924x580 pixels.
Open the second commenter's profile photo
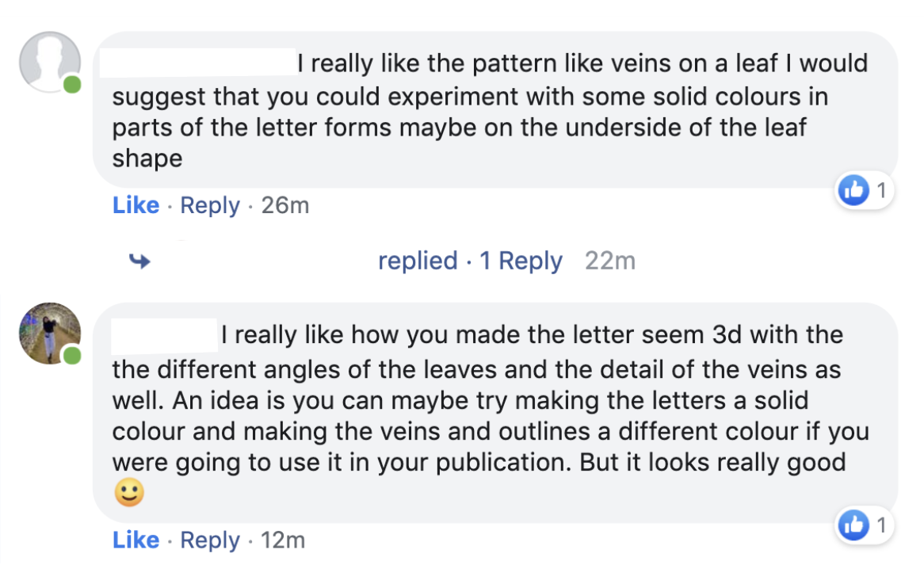pyautogui.click(x=49, y=333)
